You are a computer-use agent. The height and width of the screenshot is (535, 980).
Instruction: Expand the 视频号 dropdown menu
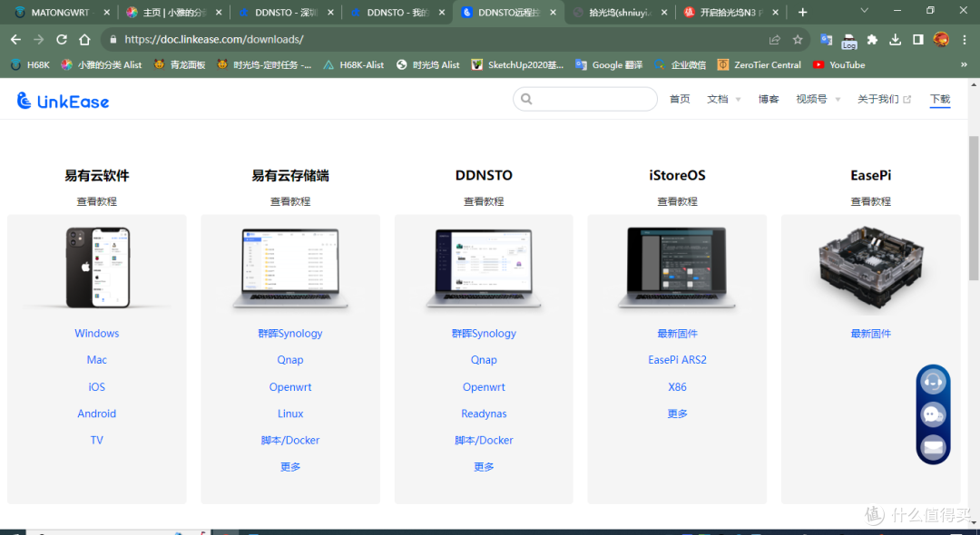coord(818,99)
